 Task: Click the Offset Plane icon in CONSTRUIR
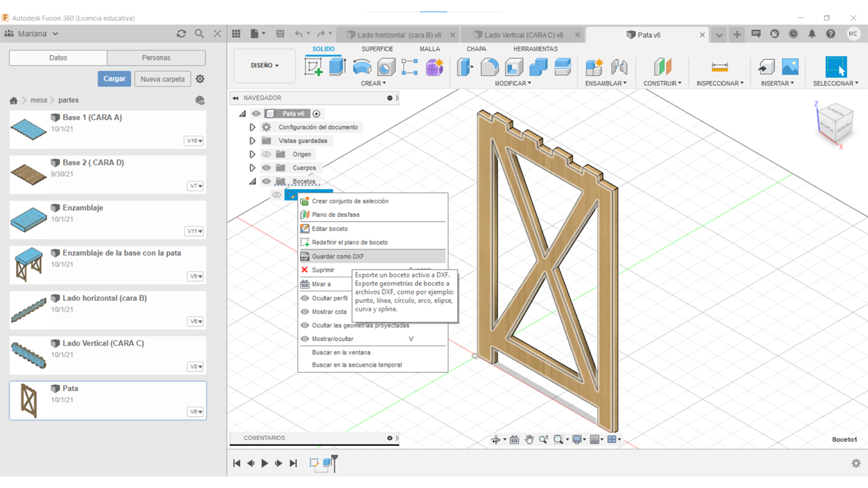[x=662, y=67]
